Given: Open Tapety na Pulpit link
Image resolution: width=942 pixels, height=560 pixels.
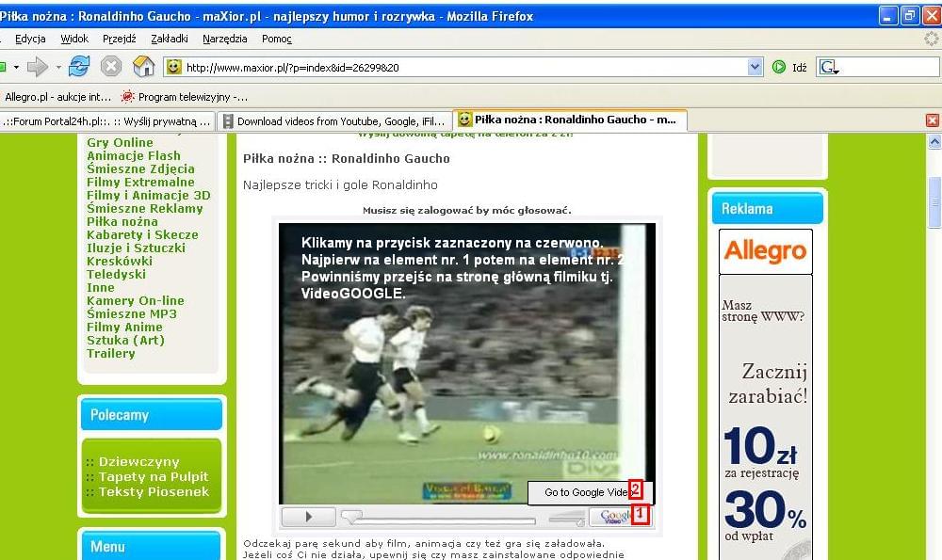Looking at the screenshot, I should tap(154, 476).
